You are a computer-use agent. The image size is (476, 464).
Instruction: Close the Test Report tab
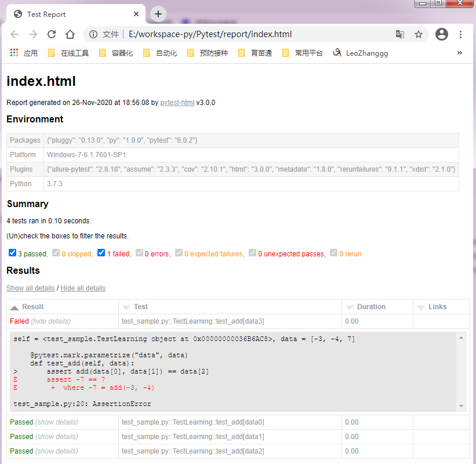coord(136,14)
